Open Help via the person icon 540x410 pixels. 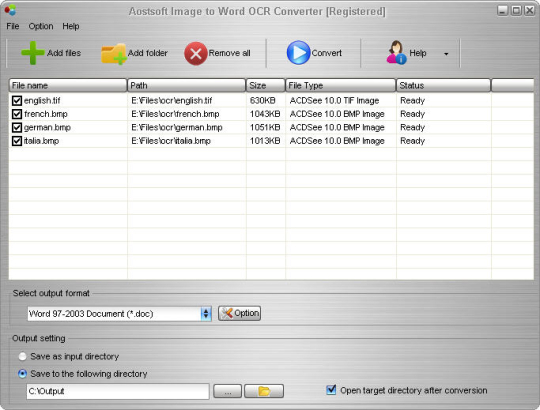(396, 53)
